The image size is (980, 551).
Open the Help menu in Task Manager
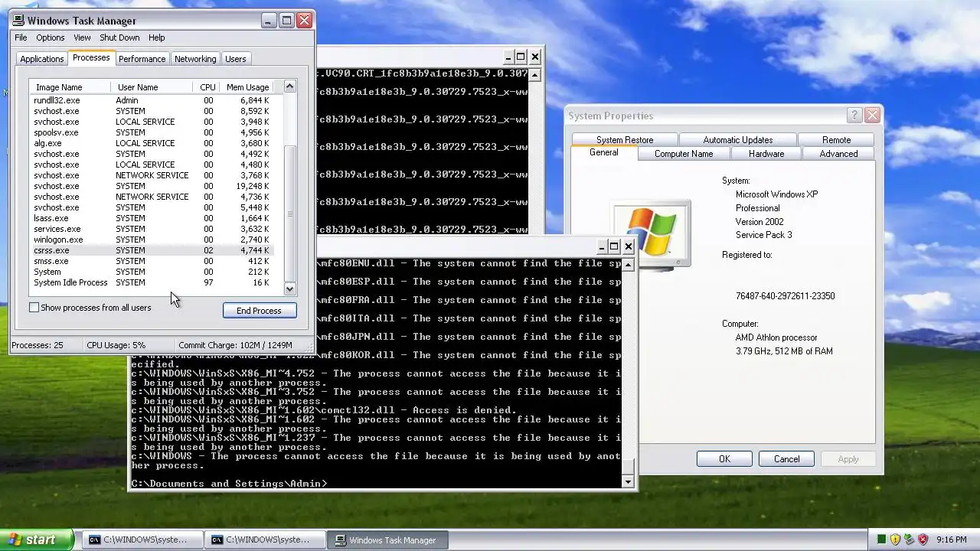coord(156,37)
